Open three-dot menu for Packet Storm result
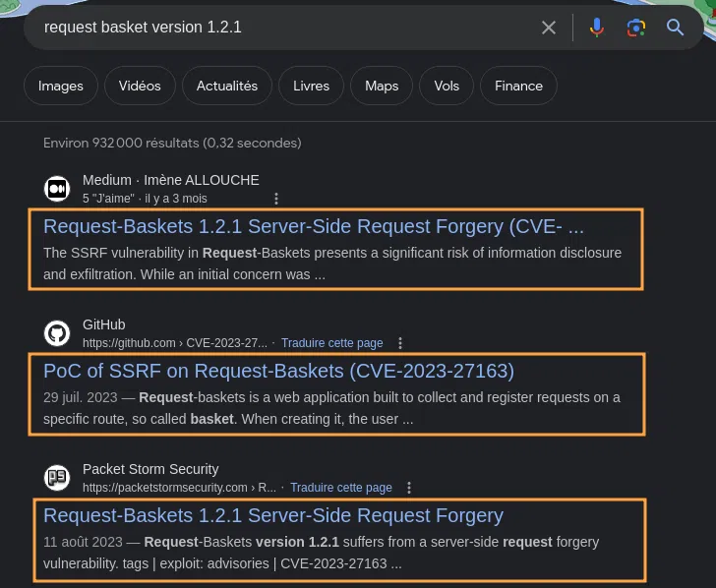716x588 pixels. [x=409, y=488]
